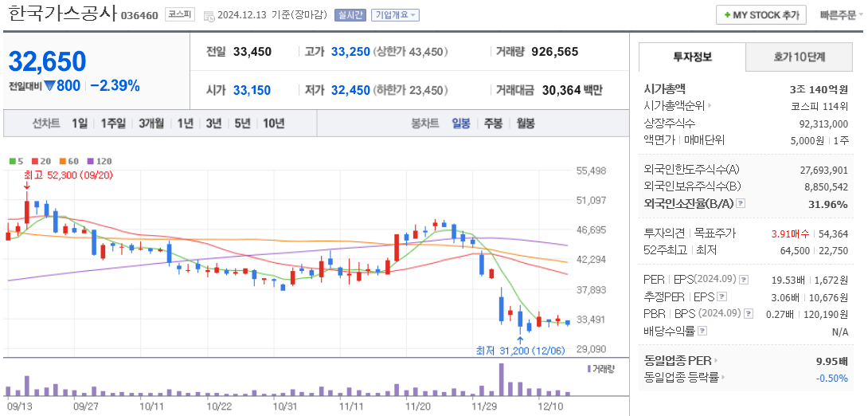Click the 전일 value 33,450
Viewport: 868px width, 416px height.
[x=252, y=52]
